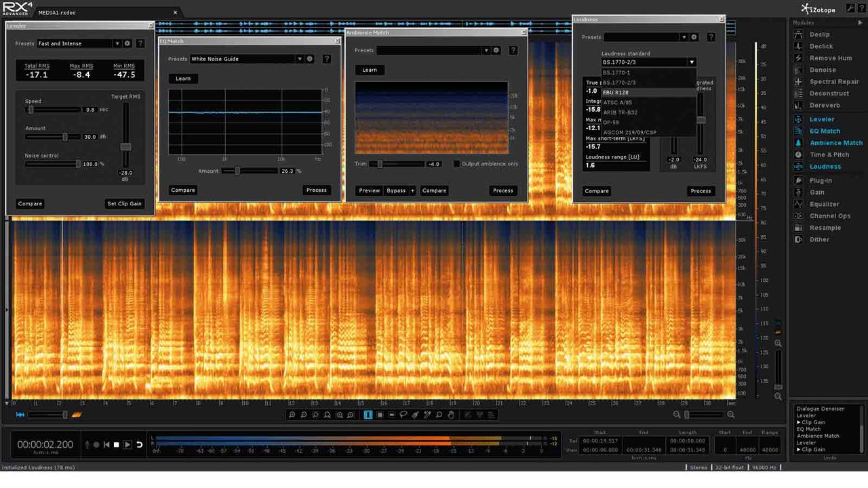Screen dimensions: 868x488
Task: Click Learn in Ambience Match window
Action: click(x=370, y=70)
